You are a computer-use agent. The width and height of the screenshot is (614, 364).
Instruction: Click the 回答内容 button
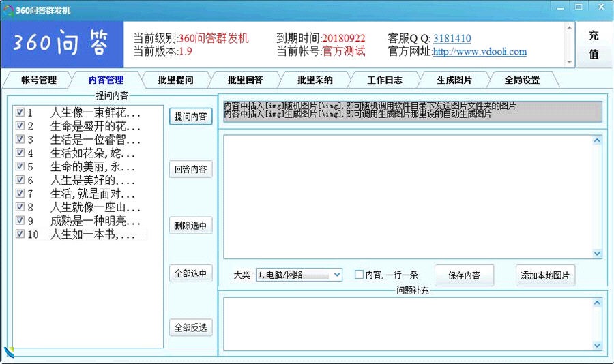[x=191, y=169]
